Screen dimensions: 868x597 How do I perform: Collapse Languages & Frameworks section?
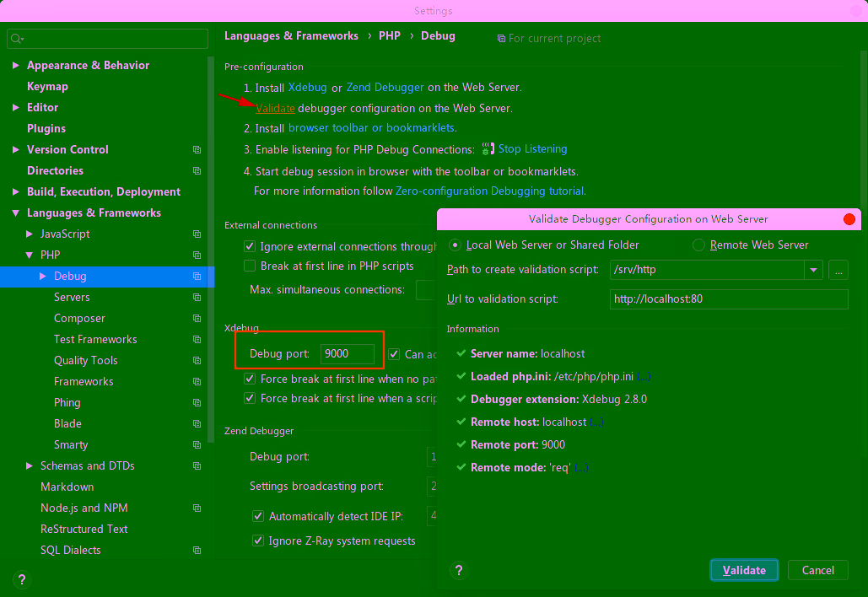click(x=15, y=213)
